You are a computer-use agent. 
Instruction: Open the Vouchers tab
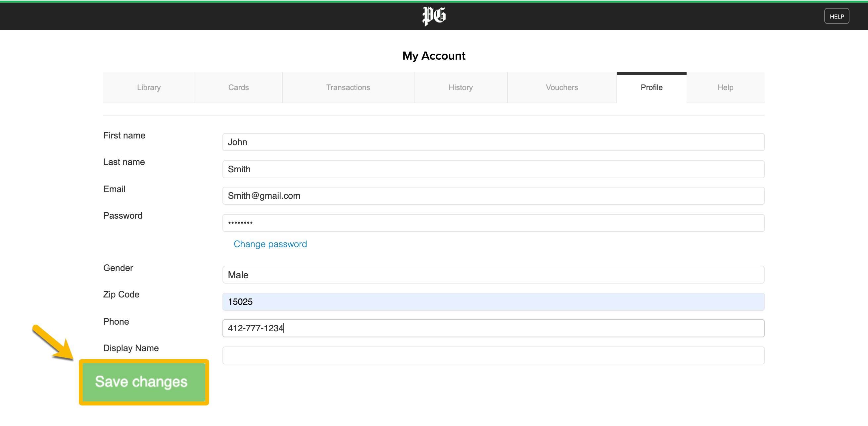(562, 87)
